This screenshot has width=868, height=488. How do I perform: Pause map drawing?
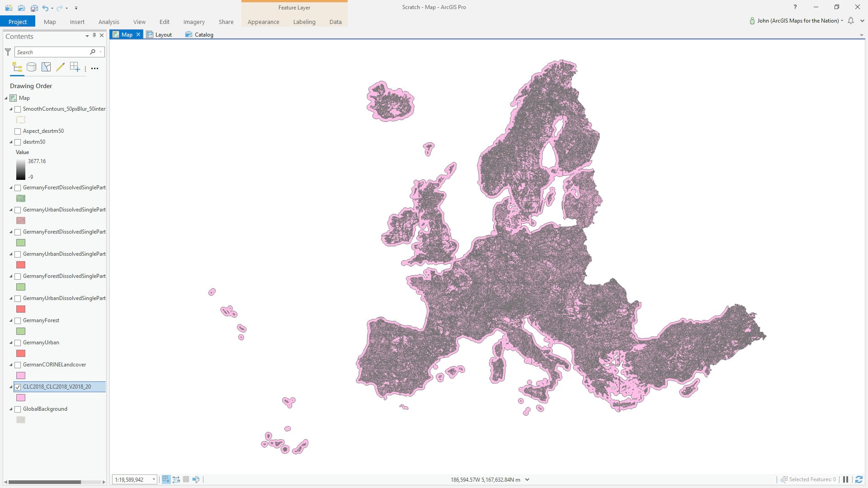point(845,479)
